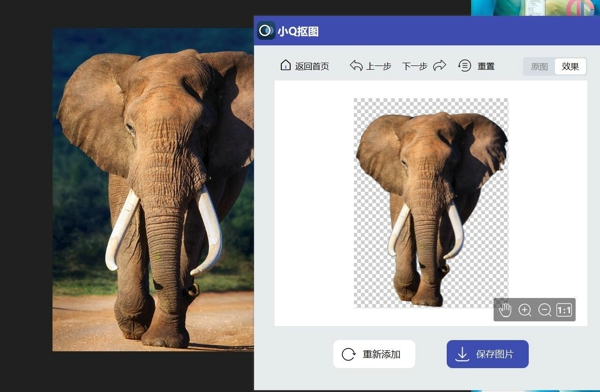Set zoom to 1:1 actual size
The height and width of the screenshot is (392, 600).
point(564,310)
